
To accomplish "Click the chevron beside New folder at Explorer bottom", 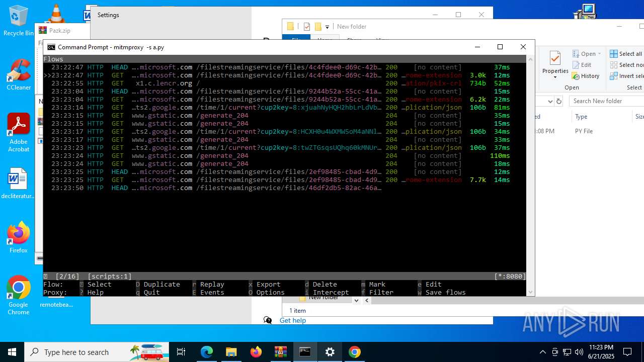I will point(356,300).
